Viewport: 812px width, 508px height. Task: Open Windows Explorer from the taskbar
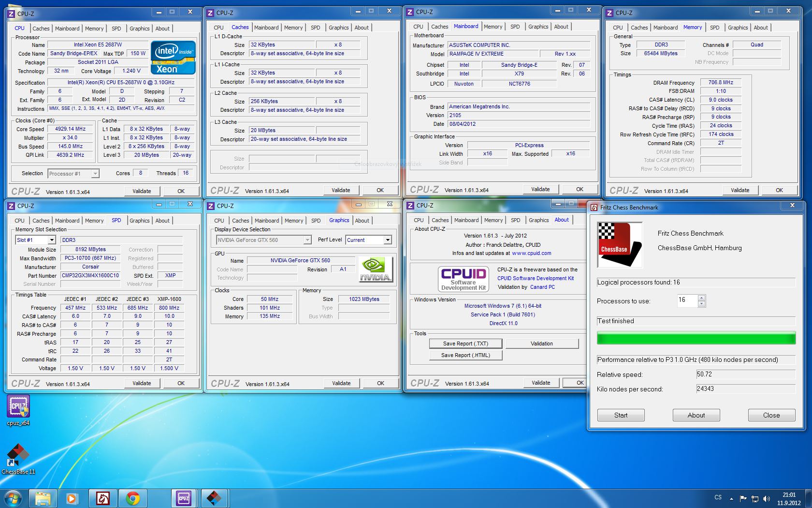[x=43, y=498]
